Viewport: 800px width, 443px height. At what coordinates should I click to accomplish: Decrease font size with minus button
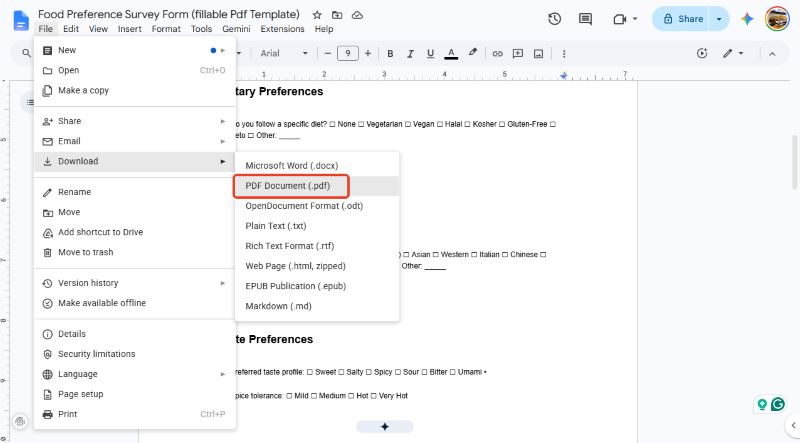coord(328,53)
